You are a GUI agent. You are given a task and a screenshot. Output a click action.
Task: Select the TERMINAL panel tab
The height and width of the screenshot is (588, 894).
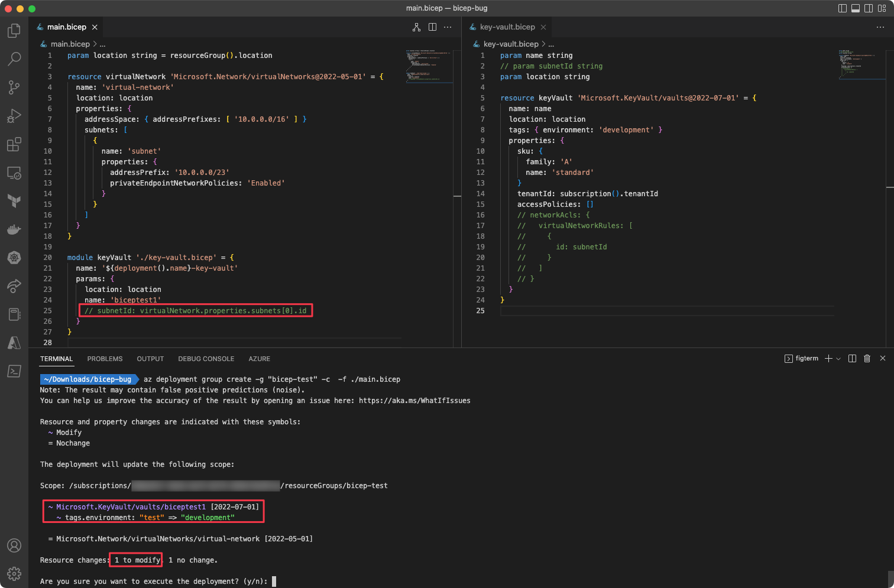click(56, 359)
